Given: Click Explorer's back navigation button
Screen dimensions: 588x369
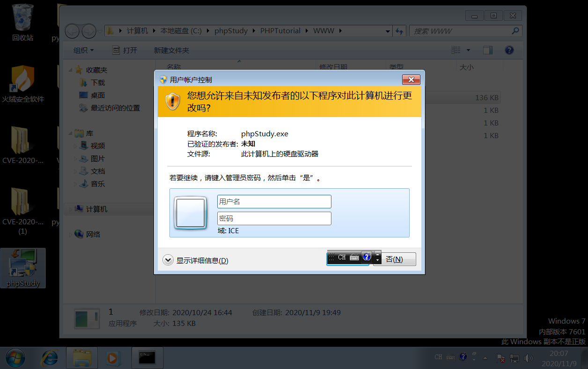Looking at the screenshot, I should point(72,31).
